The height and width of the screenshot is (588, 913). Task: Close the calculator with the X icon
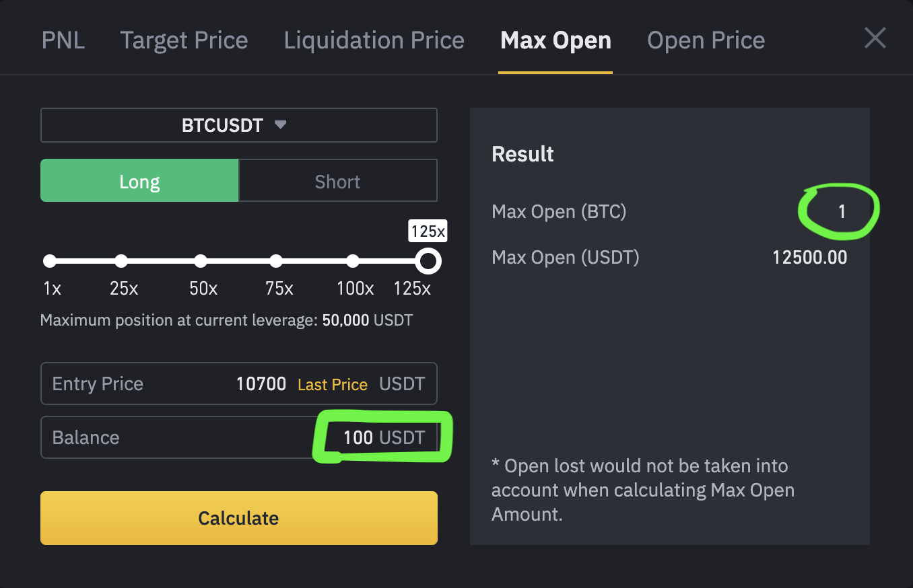pyautogui.click(x=875, y=38)
